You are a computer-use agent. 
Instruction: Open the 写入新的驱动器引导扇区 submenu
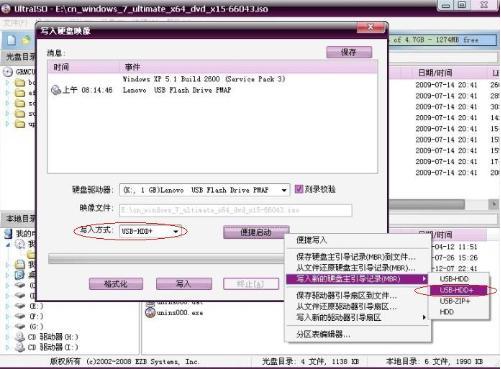[x=358, y=317]
